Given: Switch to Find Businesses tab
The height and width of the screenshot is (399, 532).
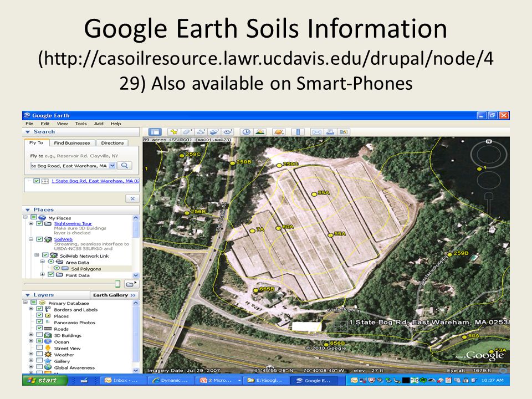Looking at the screenshot, I should point(72,143).
